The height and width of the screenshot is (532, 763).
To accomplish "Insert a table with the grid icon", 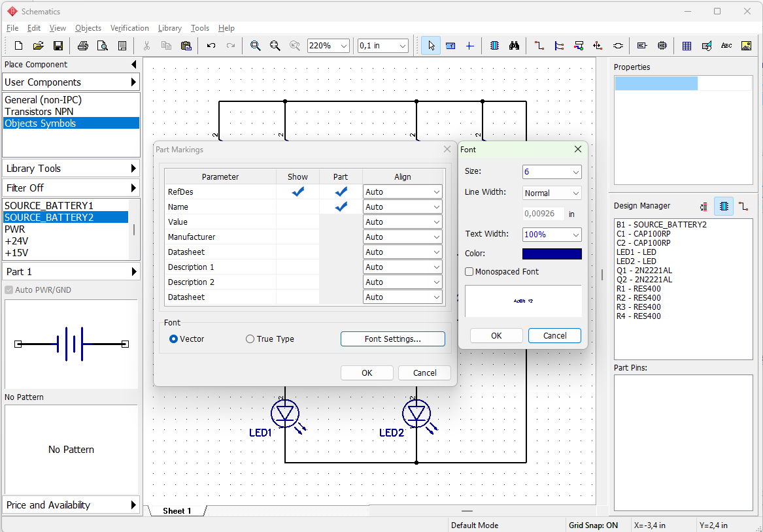I will (x=687, y=46).
